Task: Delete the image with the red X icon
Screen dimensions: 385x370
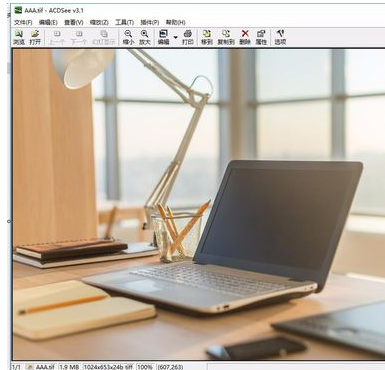Action: (x=245, y=37)
